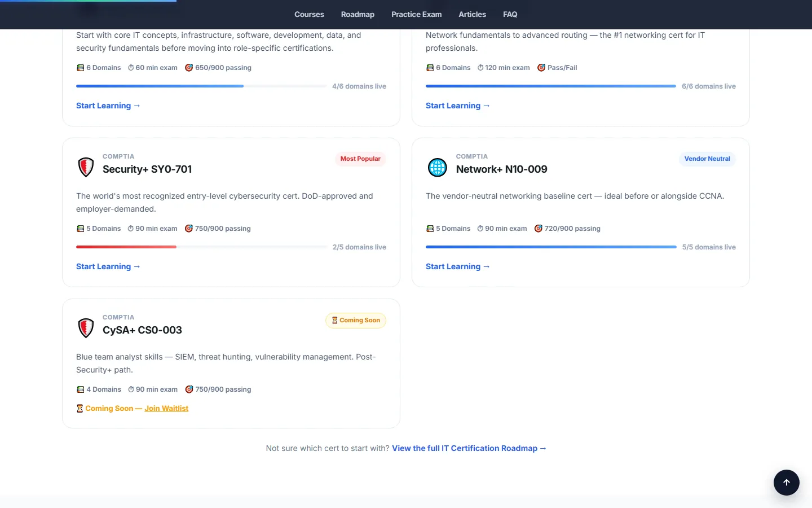
Task: Click the Network+ blue progress bar
Action: tap(551, 247)
